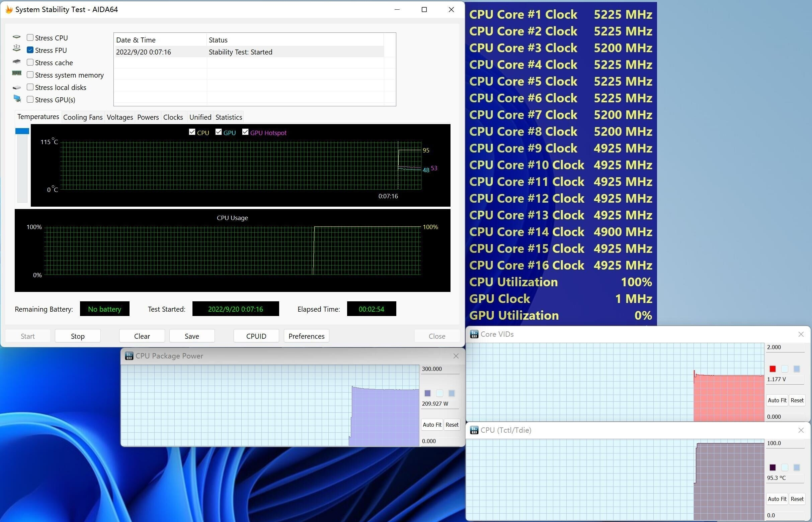Click Auto Fit in CPU (Tctl/Tdie) window
This screenshot has width=812, height=522.
tap(777, 499)
